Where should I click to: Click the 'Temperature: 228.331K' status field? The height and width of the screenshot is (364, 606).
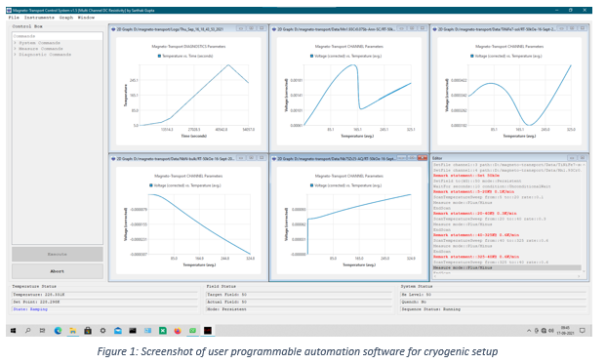point(104,295)
